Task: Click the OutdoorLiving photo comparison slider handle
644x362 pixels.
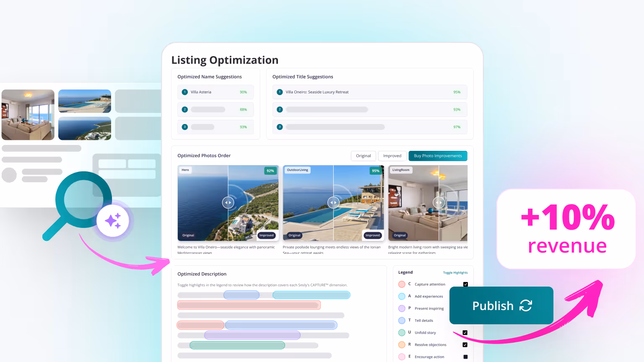Action: pos(333,203)
